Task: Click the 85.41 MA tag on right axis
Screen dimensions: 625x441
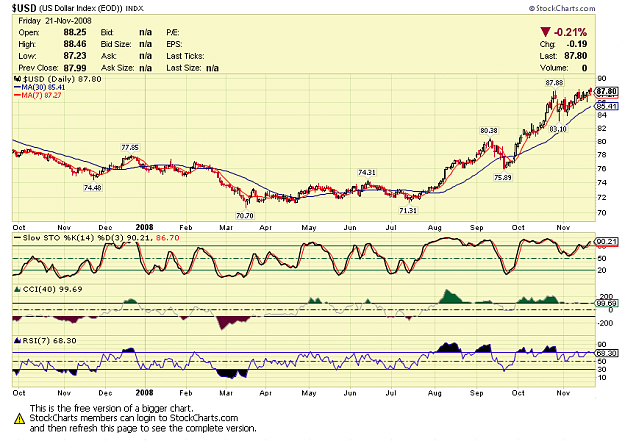Action: (x=607, y=106)
